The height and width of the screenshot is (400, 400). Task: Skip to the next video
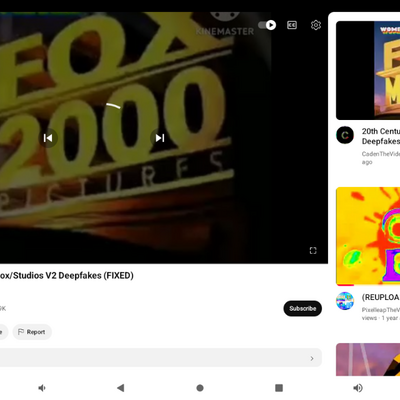click(x=160, y=138)
